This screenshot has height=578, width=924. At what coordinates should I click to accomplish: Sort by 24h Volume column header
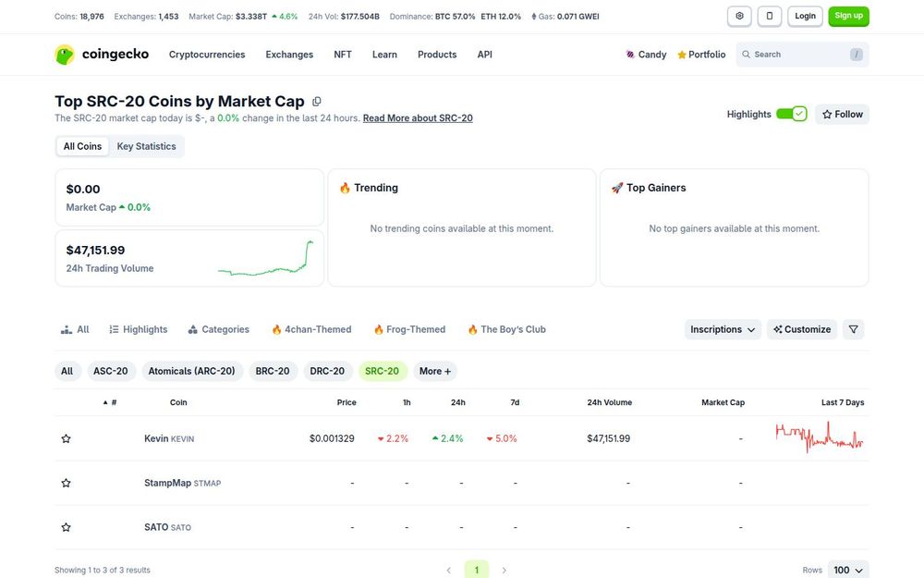coord(609,402)
